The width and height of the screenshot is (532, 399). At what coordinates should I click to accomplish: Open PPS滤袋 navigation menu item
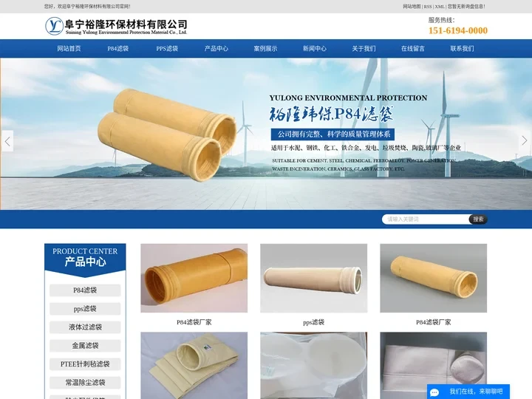coord(167,49)
